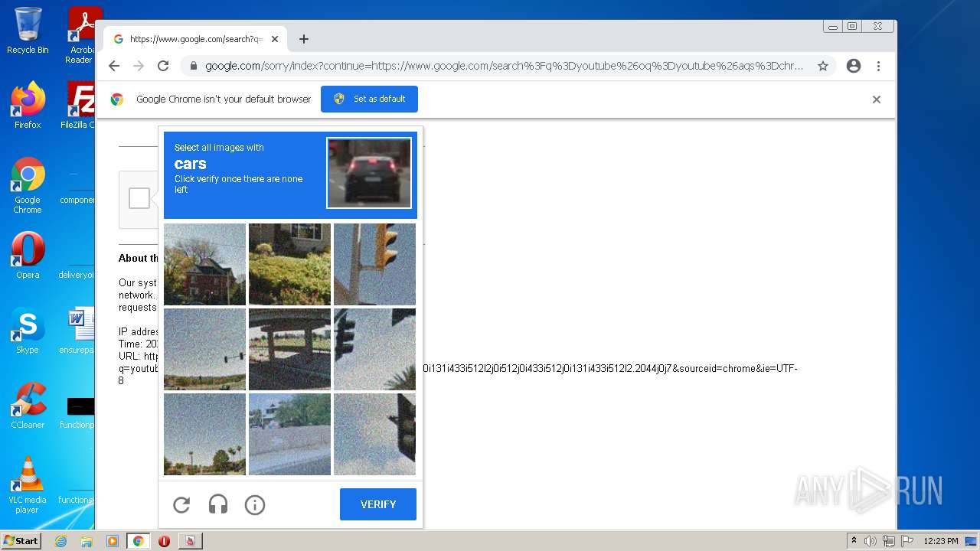Open the media player taskbar icon
Screen dimensions: 980x551
(112, 541)
